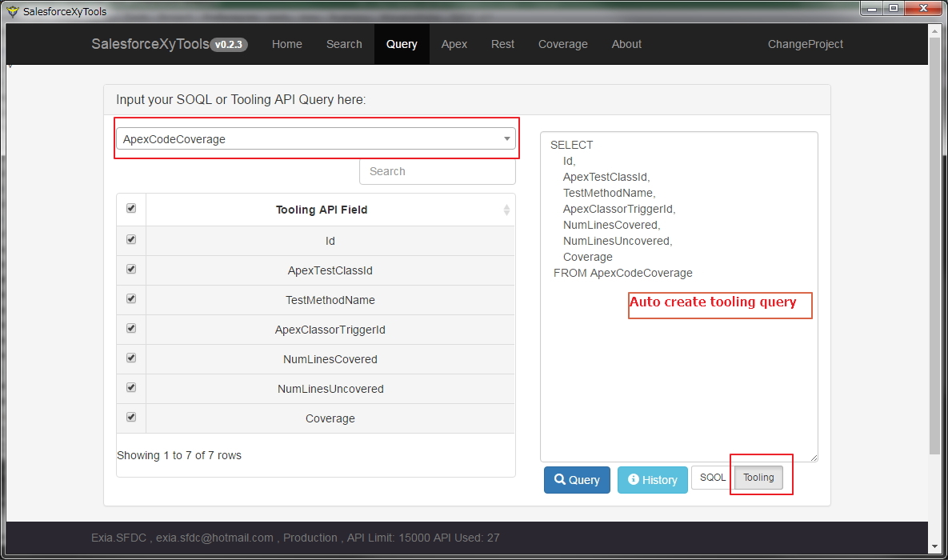Click the SalesforceXyTools brand logo text

click(x=150, y=44)
